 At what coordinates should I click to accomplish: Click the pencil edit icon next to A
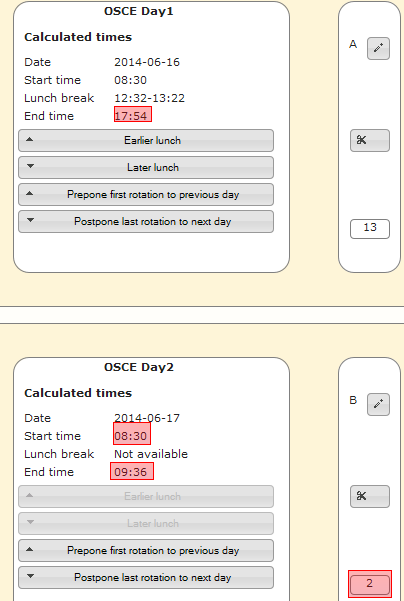(x=378, y=48)
